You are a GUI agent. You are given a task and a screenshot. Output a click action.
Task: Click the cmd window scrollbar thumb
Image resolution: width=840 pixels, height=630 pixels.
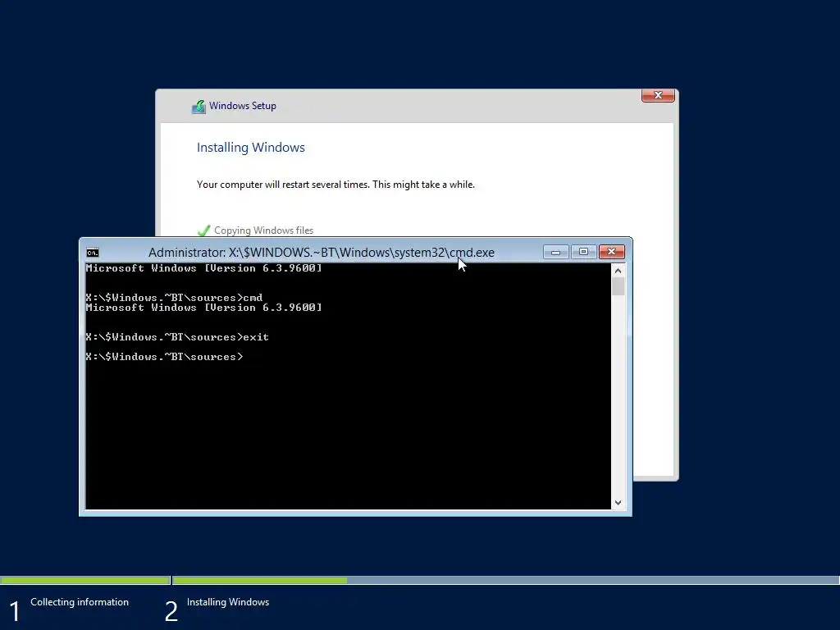coord(619,286)
